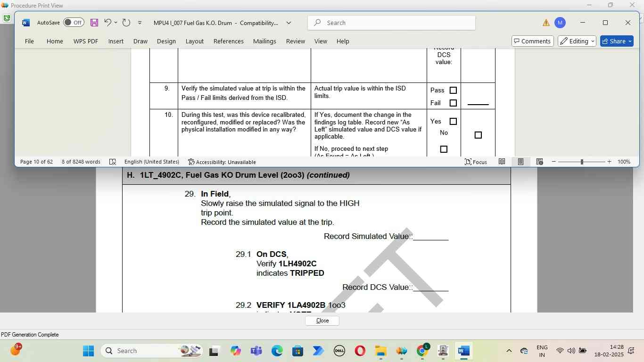The image size is (644, 362).
Task: Click the Undo arrow icon
Action: pyautogui.click(x=107, y=23)
